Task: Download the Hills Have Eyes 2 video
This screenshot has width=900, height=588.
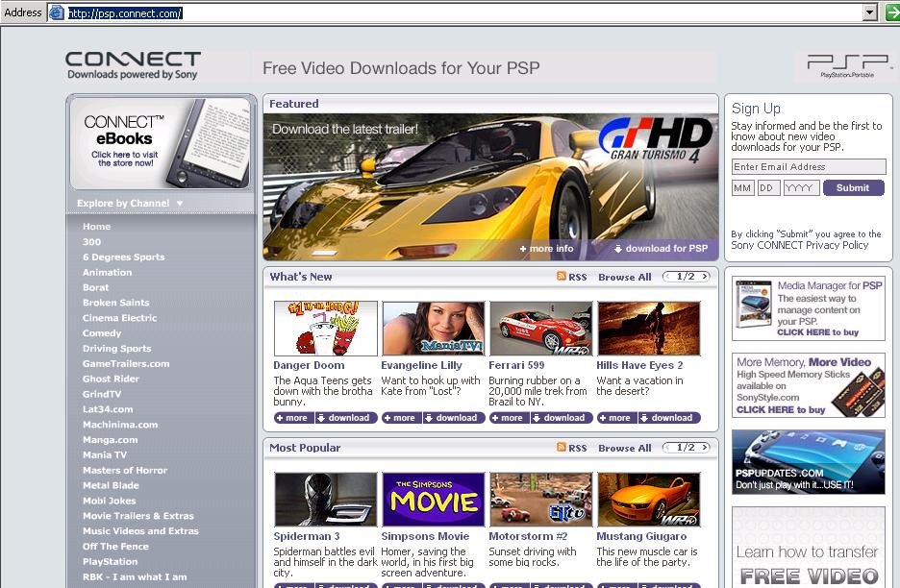Action: pos(668,418)
